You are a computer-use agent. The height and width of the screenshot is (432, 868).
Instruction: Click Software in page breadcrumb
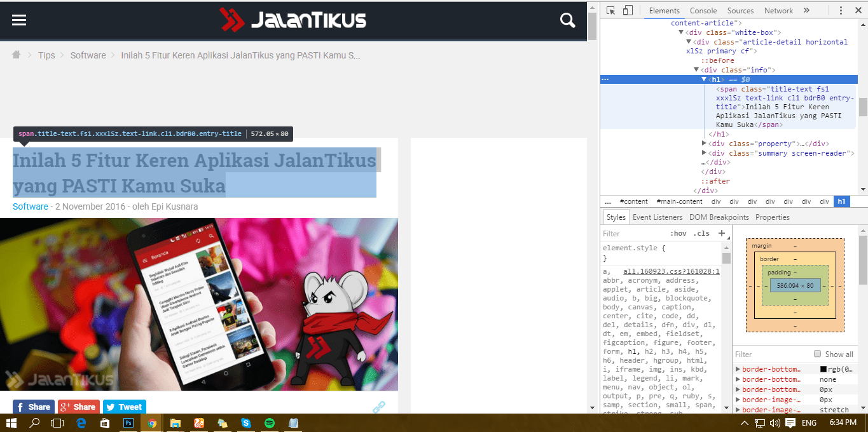88,55
